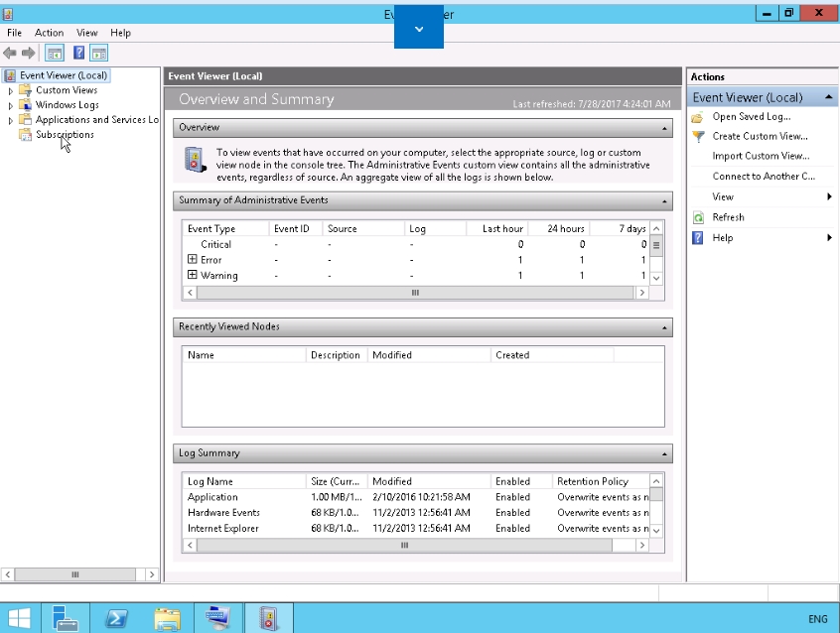The width and height of the screenshot is (840, 633).
Task: Click the Forward arrow toolbar icon
Action: click(29, 53)
